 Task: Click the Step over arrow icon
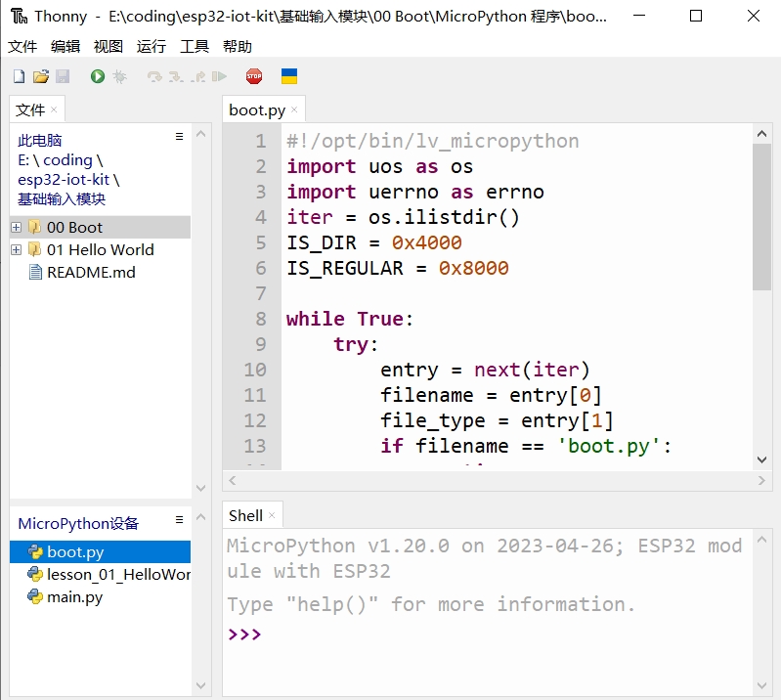tap(154, 76)
